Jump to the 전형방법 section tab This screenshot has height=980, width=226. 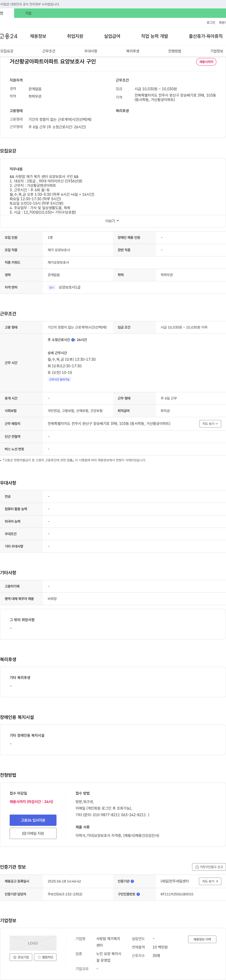(x=174, y=51)
